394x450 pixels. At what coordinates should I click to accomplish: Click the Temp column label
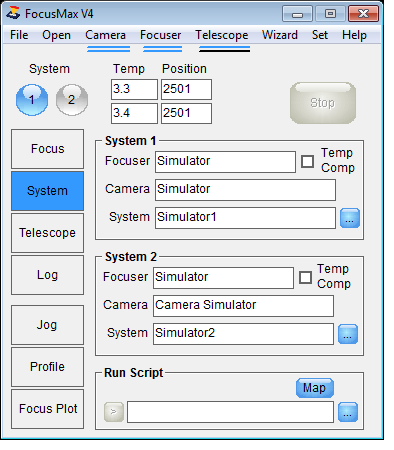click(x=129, y=69)
